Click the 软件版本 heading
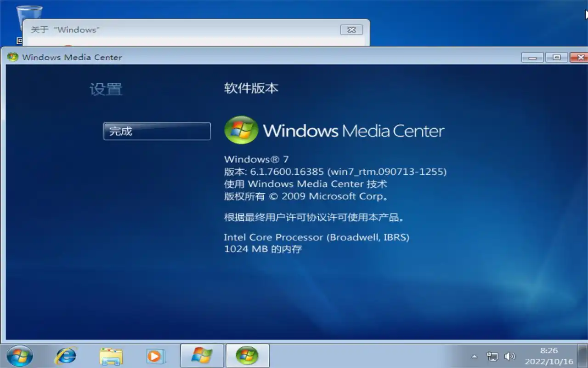The width and height of the screenshot is (588, 368). (x=251, y=88)
